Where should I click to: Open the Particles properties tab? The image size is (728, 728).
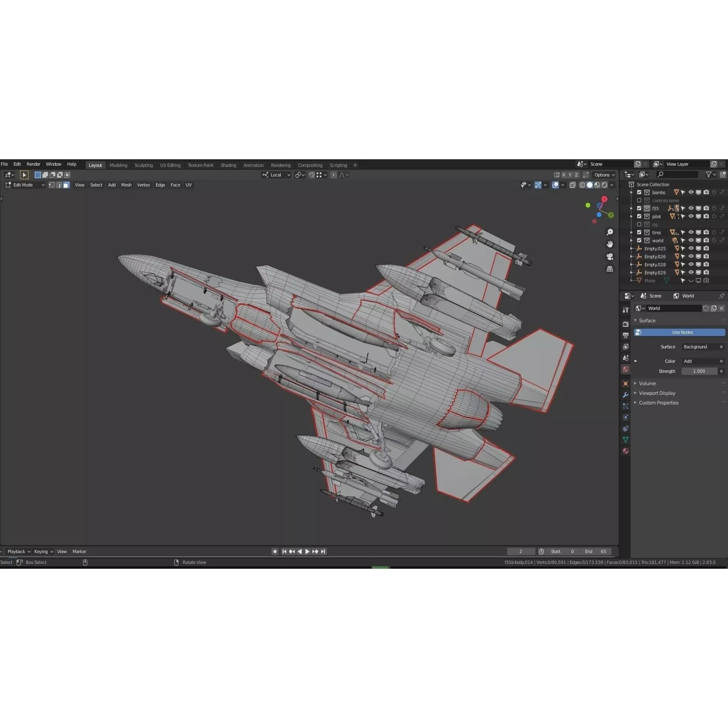coord(626,406)
